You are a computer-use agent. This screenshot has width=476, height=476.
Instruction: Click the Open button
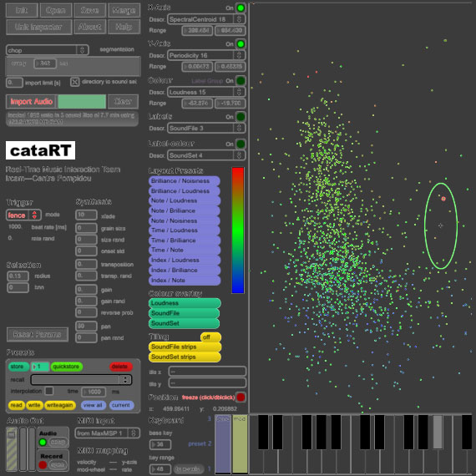click(x=56, y=10)
